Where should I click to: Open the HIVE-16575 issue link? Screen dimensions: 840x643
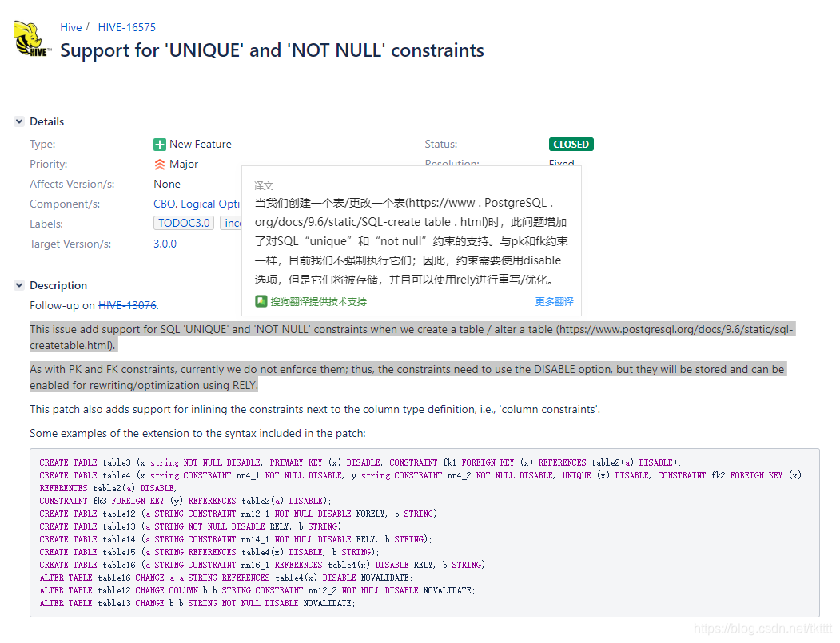click(127, 27)
